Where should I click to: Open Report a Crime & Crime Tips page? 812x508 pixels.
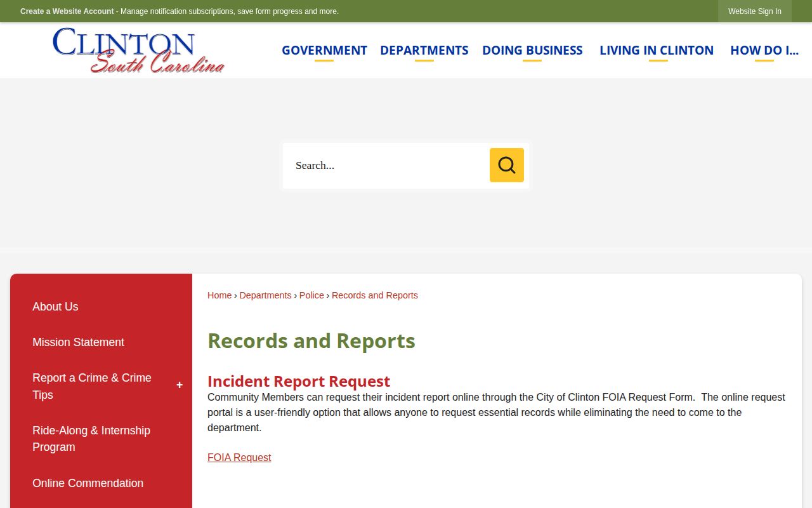pos(92,386)
